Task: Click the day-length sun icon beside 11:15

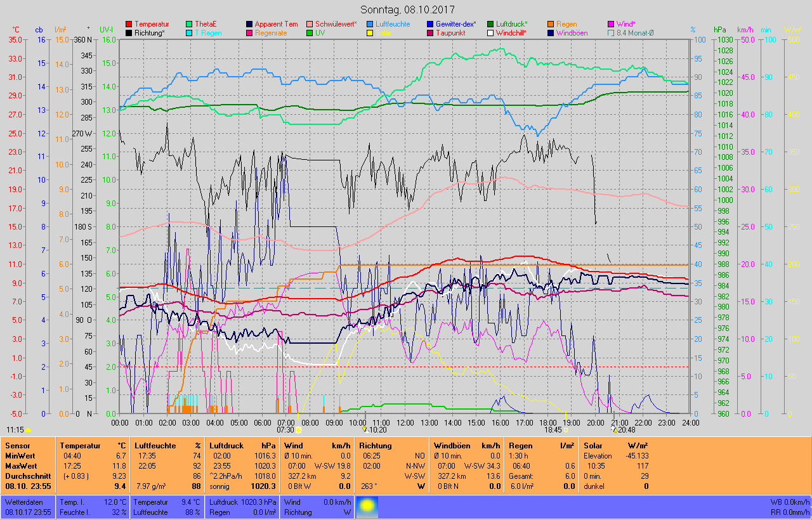Action: 28,429
